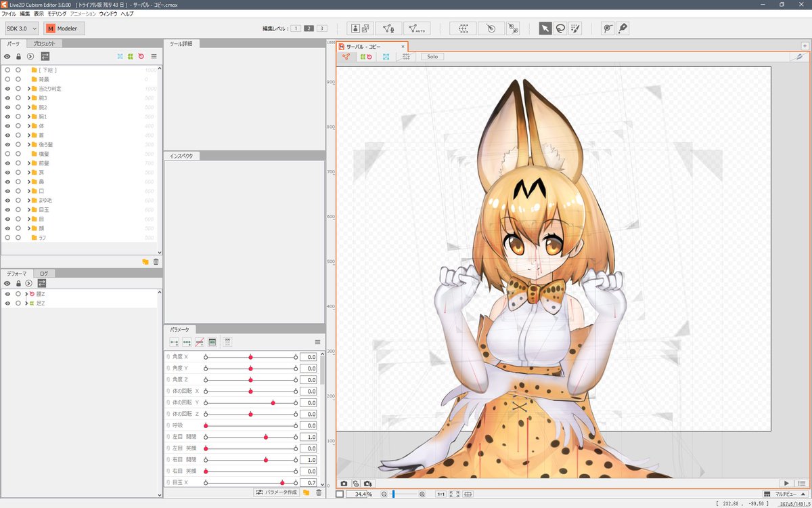Take a canvas snapshot with camera icon

(344, 484)
